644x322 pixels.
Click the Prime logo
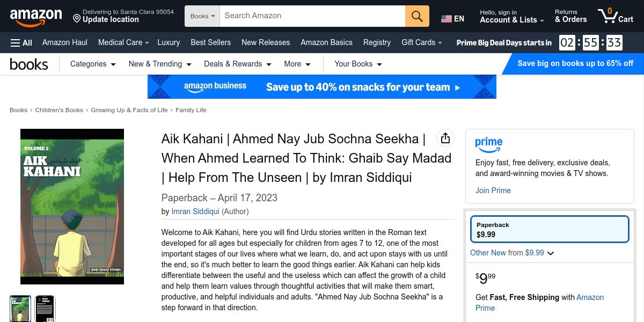(488, 145)
